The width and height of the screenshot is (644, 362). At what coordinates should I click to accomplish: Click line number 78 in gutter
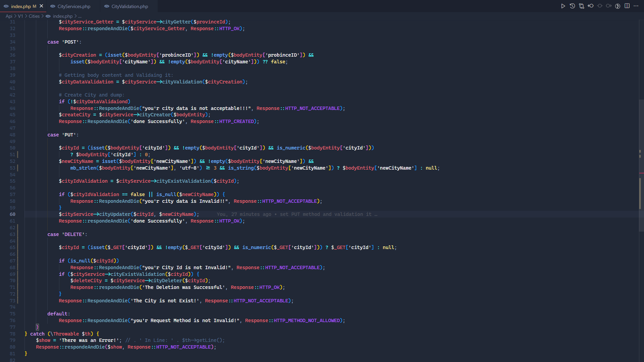[12, 334]
